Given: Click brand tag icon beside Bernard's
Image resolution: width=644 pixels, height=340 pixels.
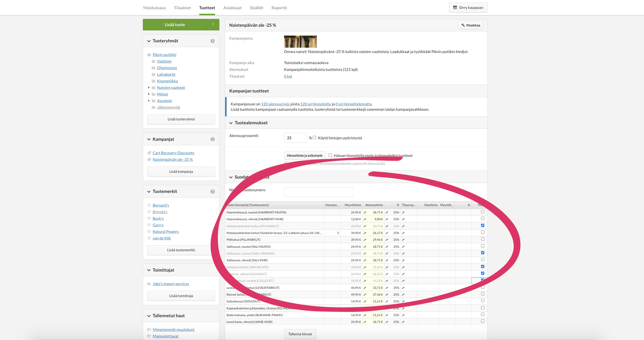Looking at the screenshot, I should pyautogui.click(x=149, y=205).
